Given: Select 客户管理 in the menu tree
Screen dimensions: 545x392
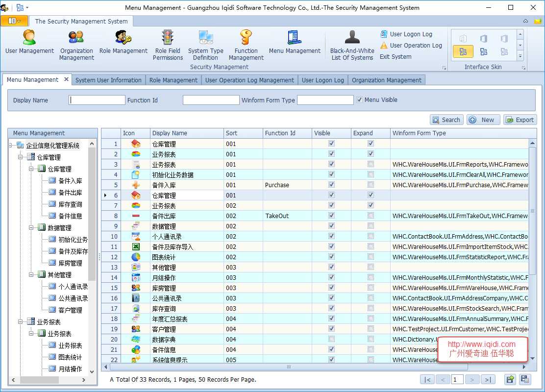Looking at the screenshot, I should click(x=70, y=310).
